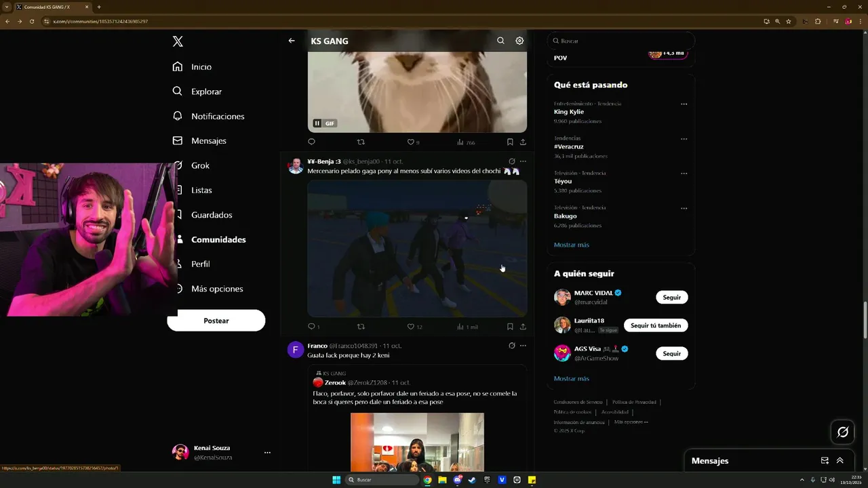Open #Veracruz trend
This screenshot has width=868, height=488.
pyautogui.click(x=569, y=146)
